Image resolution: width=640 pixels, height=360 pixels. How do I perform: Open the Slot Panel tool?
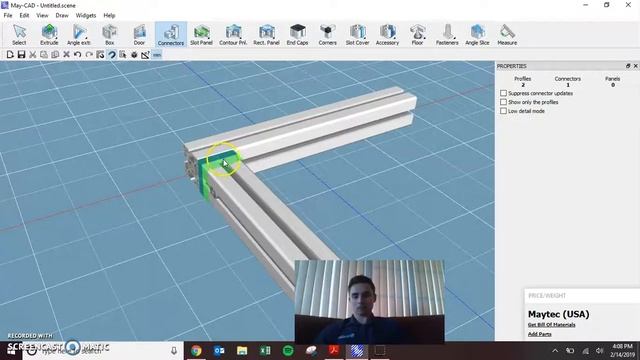click(x=201, y=34)
